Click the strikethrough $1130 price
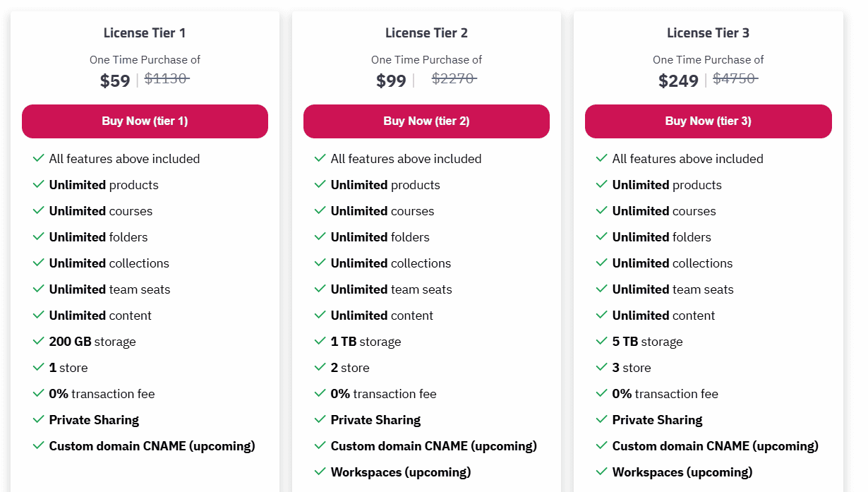Image resolution: width=868 pixels, height=492 pixels. (167, 78)
